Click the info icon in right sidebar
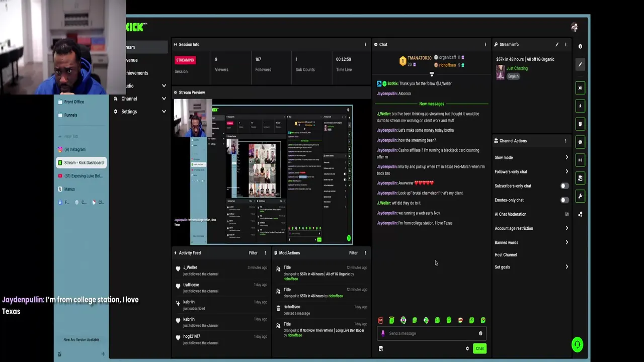This screenshot has width=644, height=362. pos(580,46)
